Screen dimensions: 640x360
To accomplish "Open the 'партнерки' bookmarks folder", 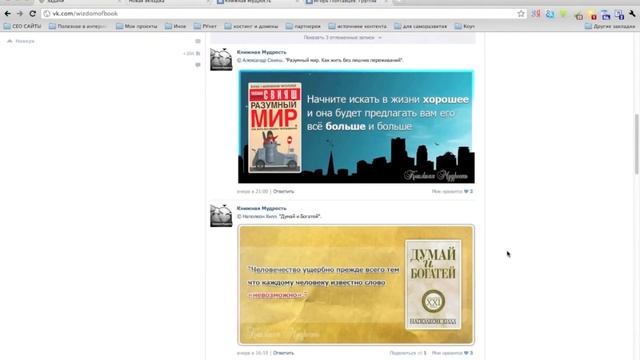I will coord(303,26).
